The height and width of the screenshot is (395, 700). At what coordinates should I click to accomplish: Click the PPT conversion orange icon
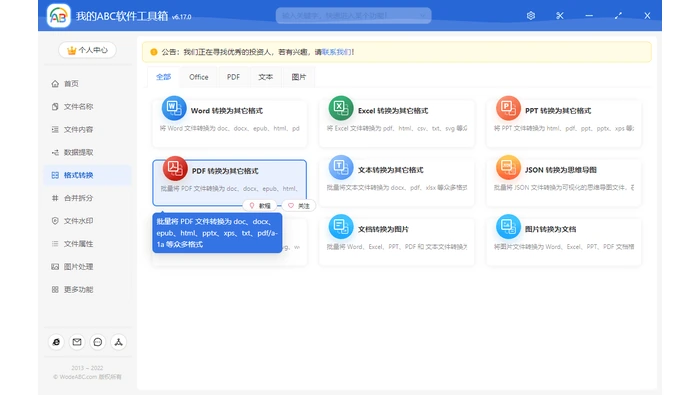click(508, 108)
